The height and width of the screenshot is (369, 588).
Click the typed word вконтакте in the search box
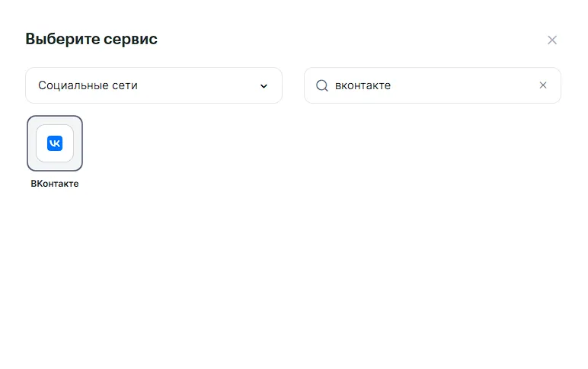click(x=363, y=85)
